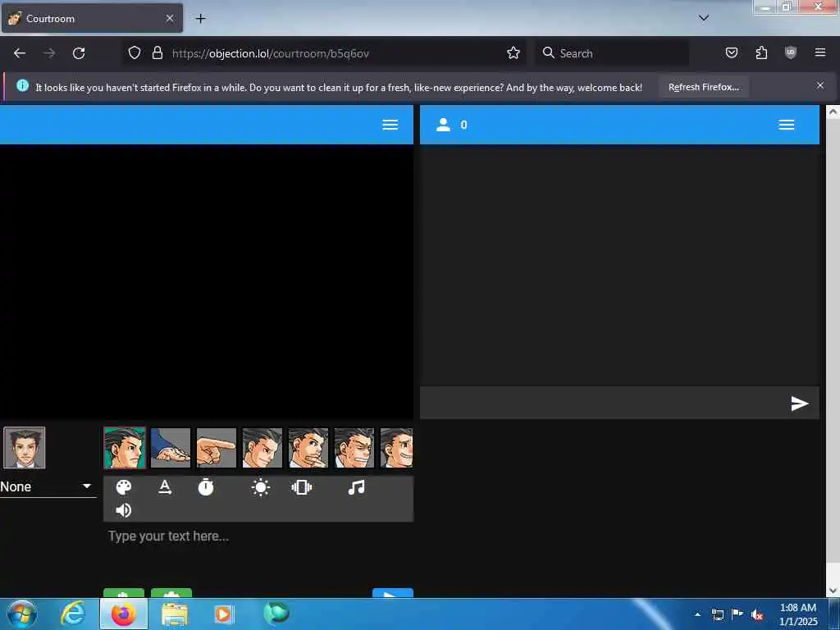Viewport: 840px width, 630px height.
Task: Open the courtroom hamburger menu on left panel
Action: coord(390,125)
